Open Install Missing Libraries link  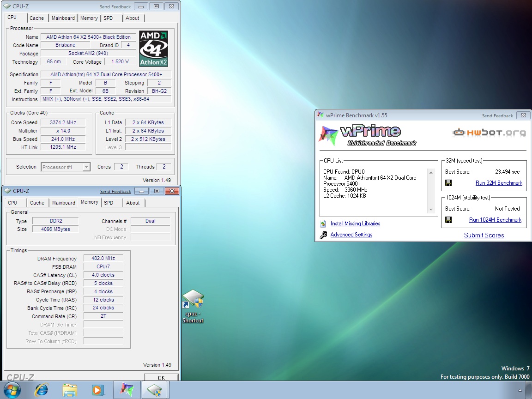tap(355, 224)
